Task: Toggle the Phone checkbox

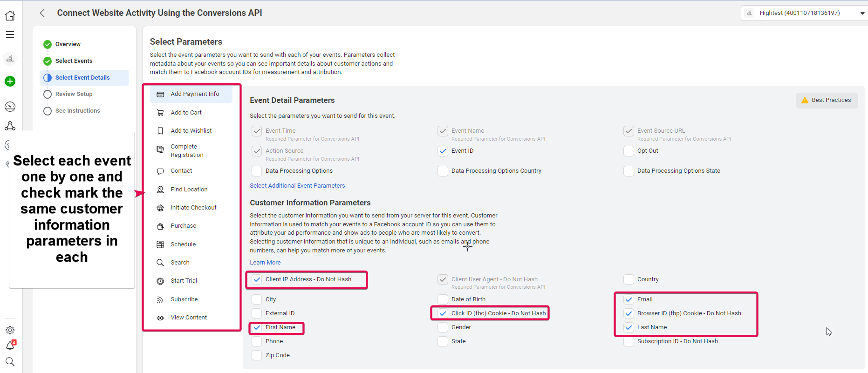Action: [257, 341]
